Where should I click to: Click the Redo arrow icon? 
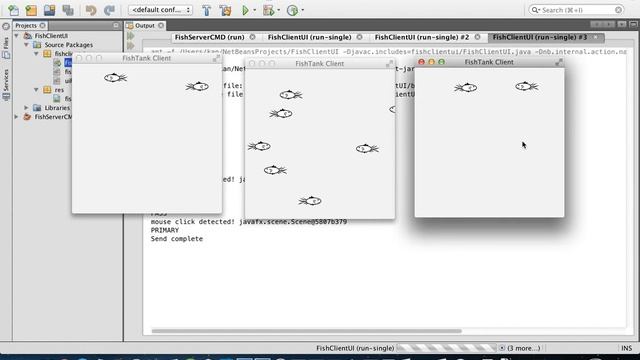pyautogui.click(x=109, y=10)
